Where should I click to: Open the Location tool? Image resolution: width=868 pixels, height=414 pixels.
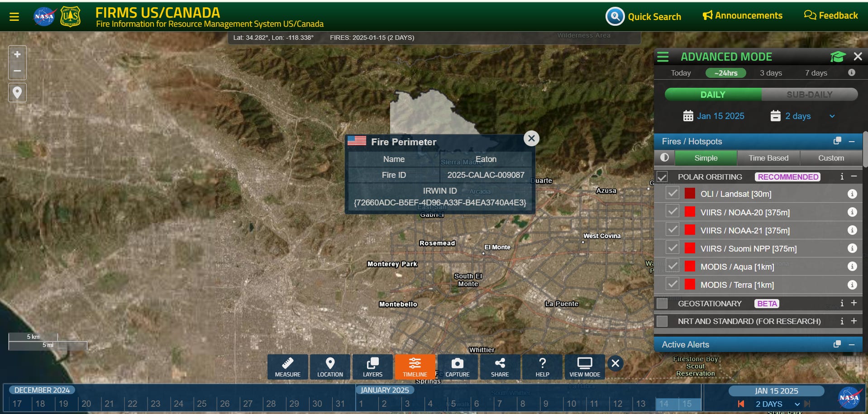(x=330, y=367)
